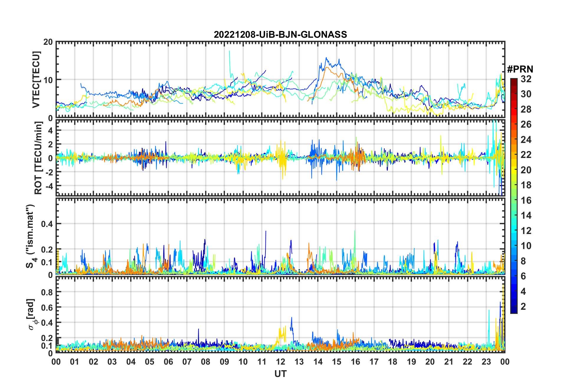Viewport: 561px width, 392px height.
Task: Click the S4 ("ism.mat") axis label
Action: (x=30, y=236)
